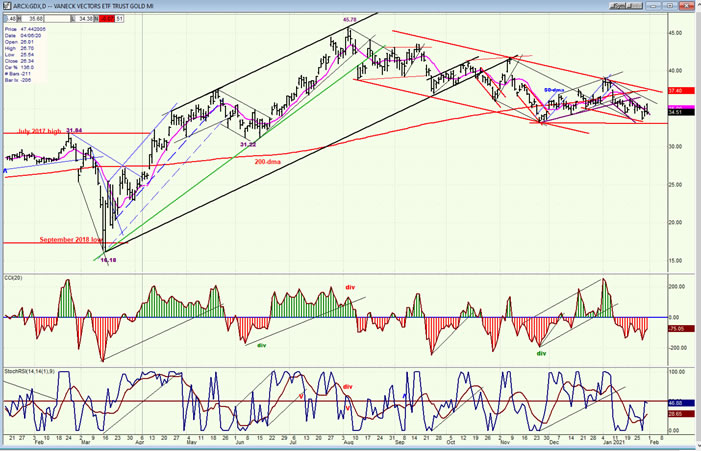Click the red 37.40 price tag on axis
The width and height of the screenshot is (701, 451).
coord(681,91)
